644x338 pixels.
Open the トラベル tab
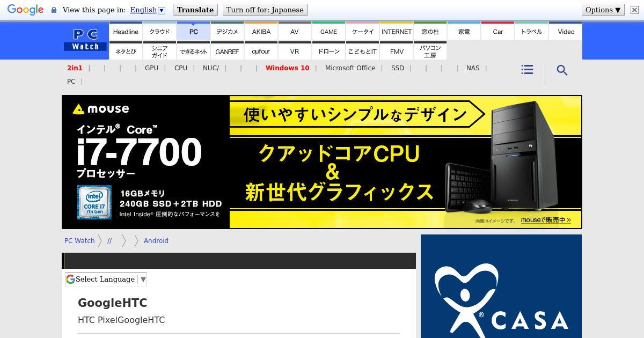(x=531, y=31)
